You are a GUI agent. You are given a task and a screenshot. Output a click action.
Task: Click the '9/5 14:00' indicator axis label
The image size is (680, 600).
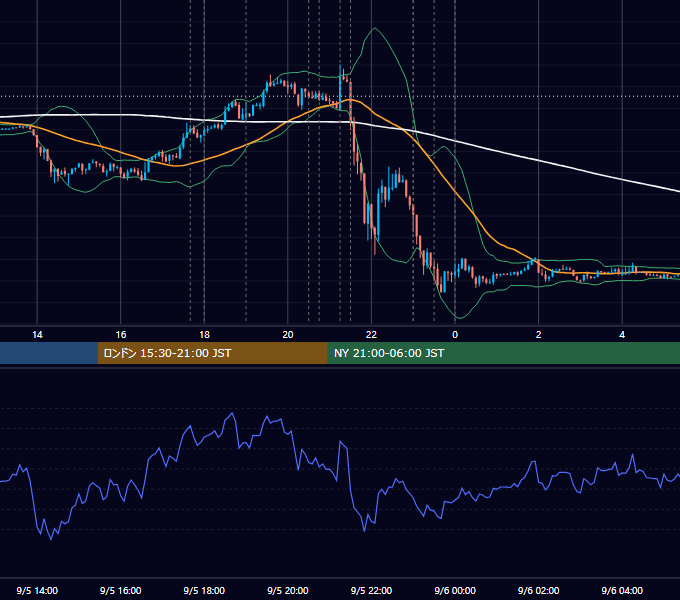click(x=37, y=590)
